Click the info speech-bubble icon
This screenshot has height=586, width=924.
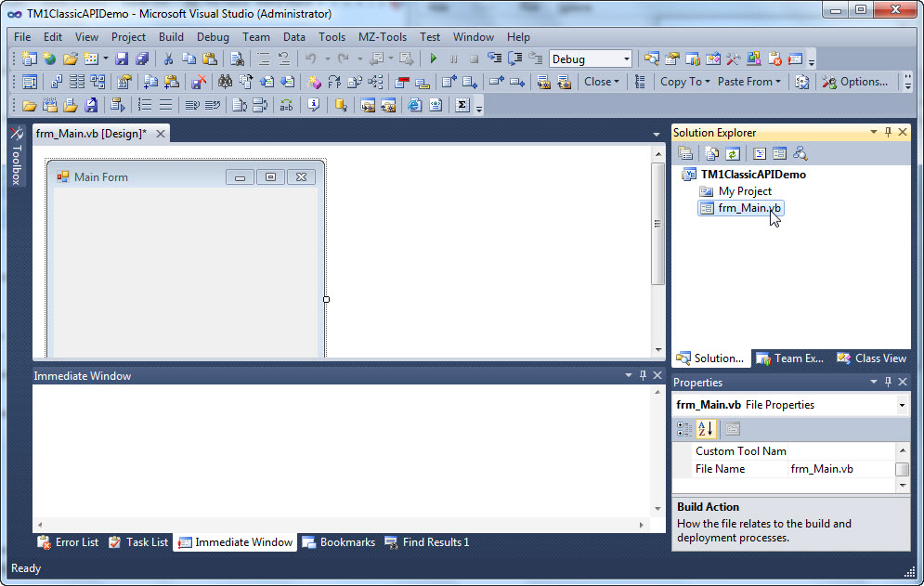tap(314, 105)
